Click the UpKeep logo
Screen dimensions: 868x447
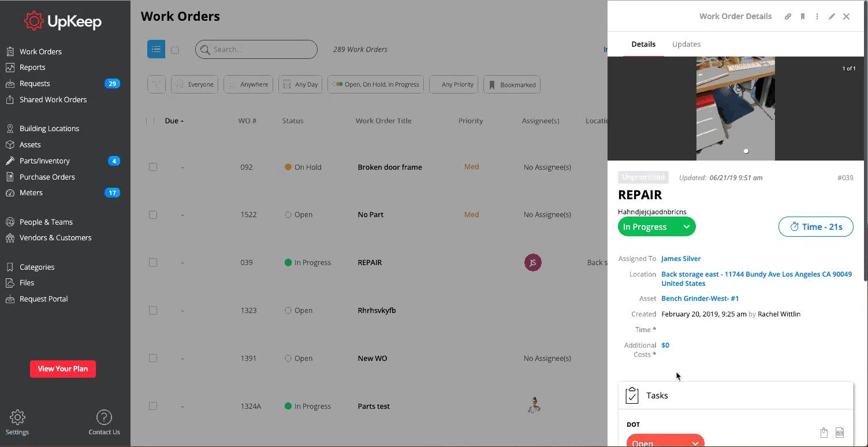[63, 21]
